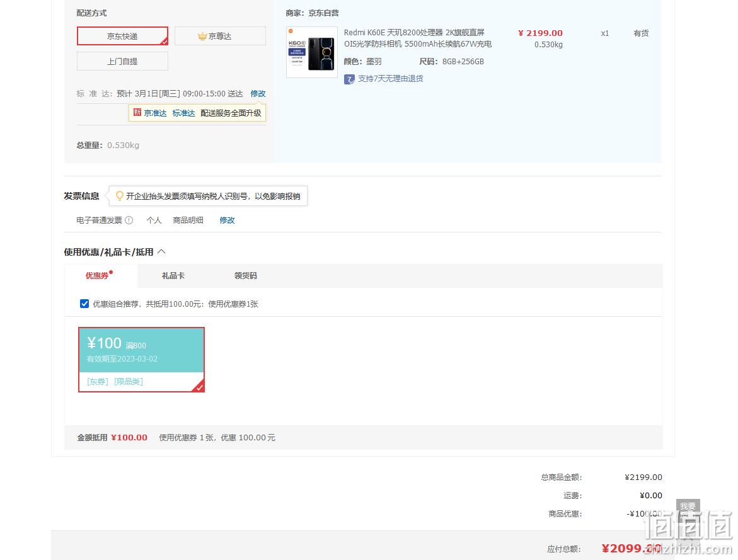The image size is (738, 560).
Task: Click the 个人 invoice title text
Action: click(154, 220)
